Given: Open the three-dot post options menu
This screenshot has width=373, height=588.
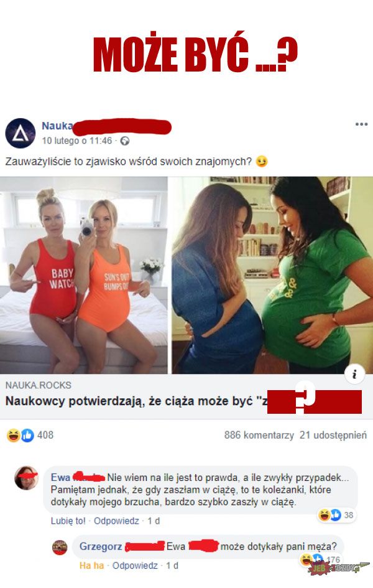Looking at the screenshot, I should pos(361,124).
